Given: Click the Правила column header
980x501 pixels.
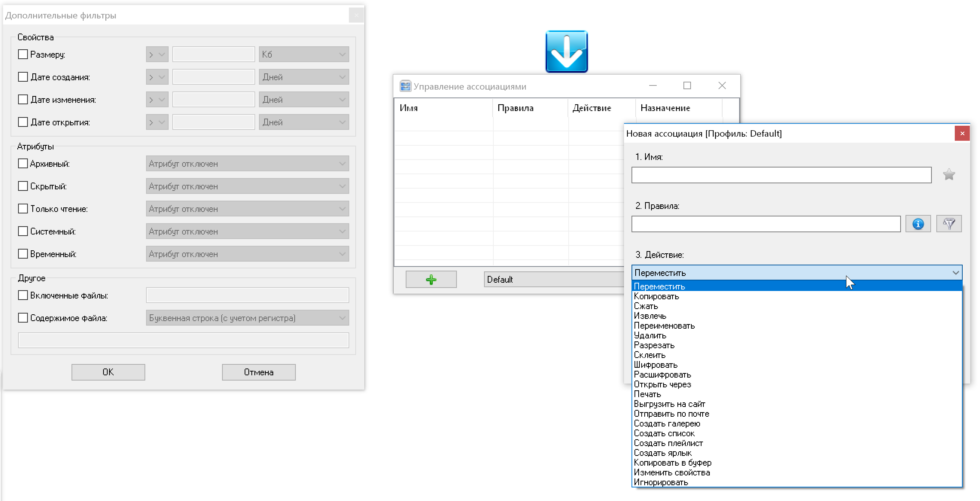Looking at the screenshot, I should (x=515, y=108).
